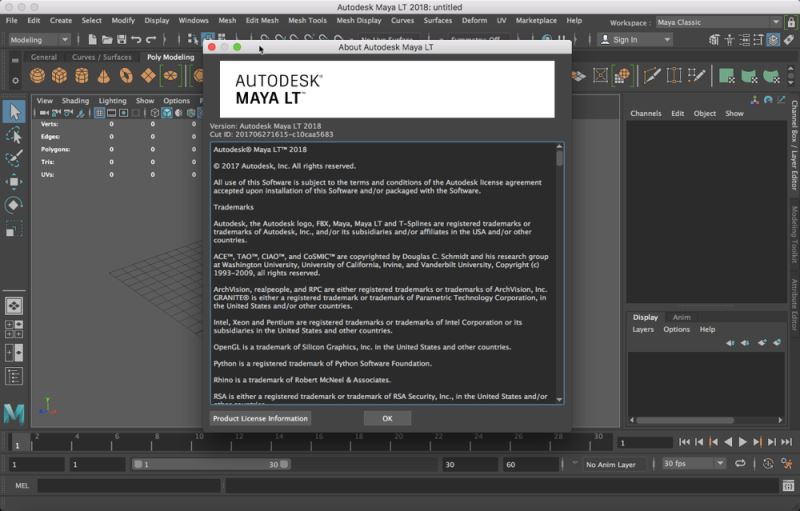The height and width of the screenshot is (511, 800).
Task: Open Layers menu in layer editor
Action: pos(643,329)
